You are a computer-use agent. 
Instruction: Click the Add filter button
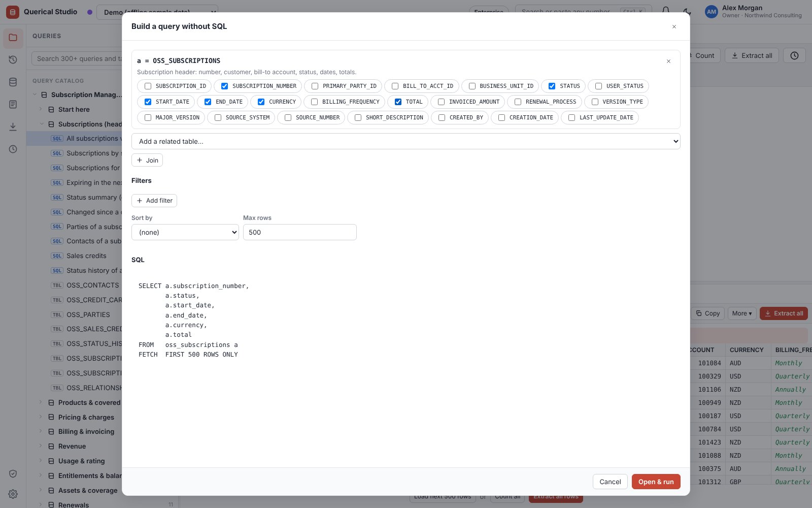154,201
